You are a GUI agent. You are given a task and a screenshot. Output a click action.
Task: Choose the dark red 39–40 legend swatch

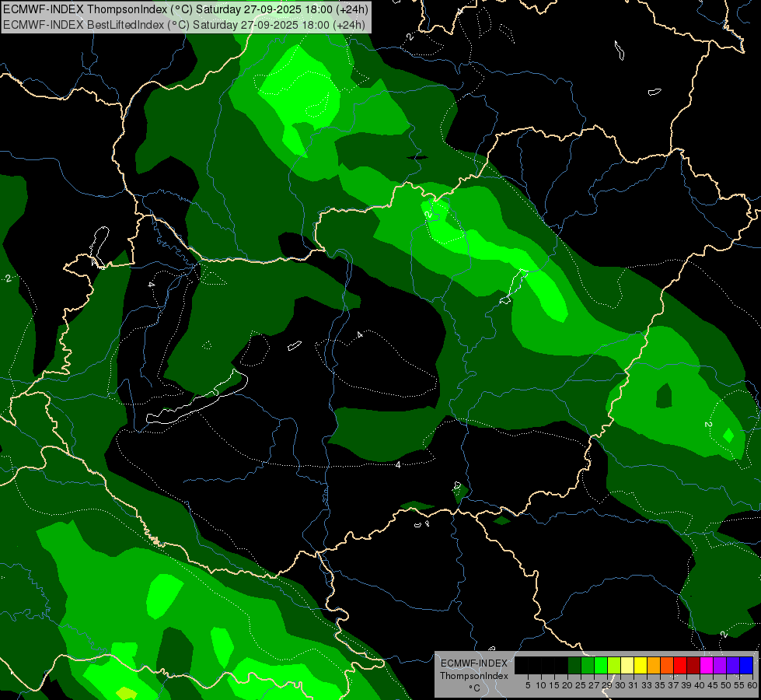click(x=693, y=665)
